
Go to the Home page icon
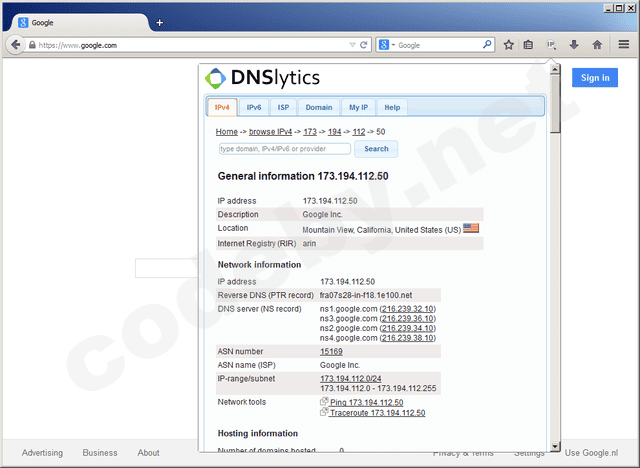597,45
